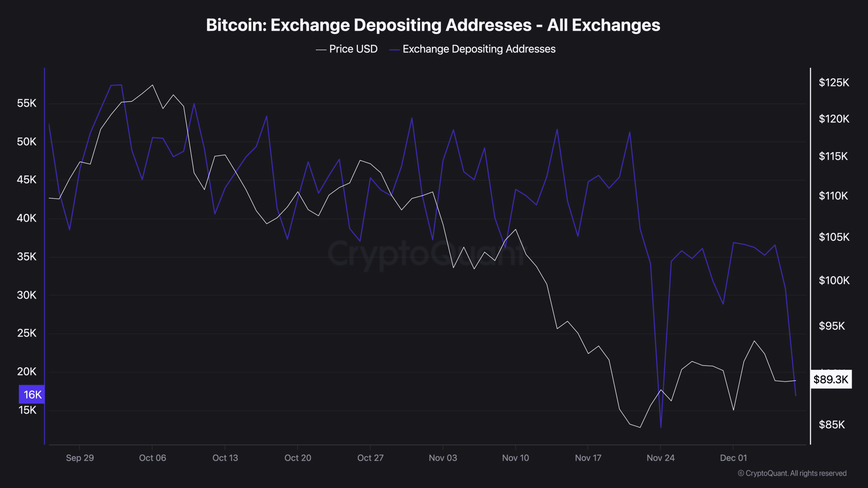868x488 pixels.
Task: Click the $125K right axis label
Action: coord(834,82)
